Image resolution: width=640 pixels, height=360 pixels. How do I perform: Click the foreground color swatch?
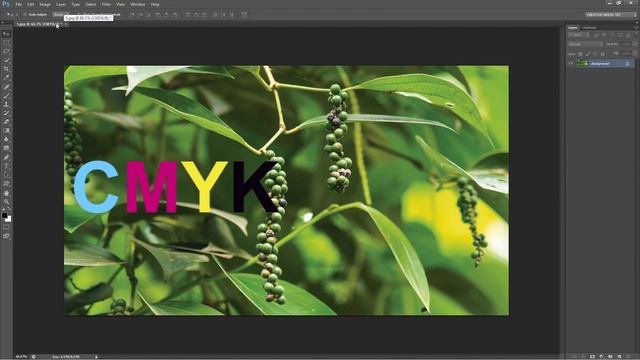(x=4, y=216)
